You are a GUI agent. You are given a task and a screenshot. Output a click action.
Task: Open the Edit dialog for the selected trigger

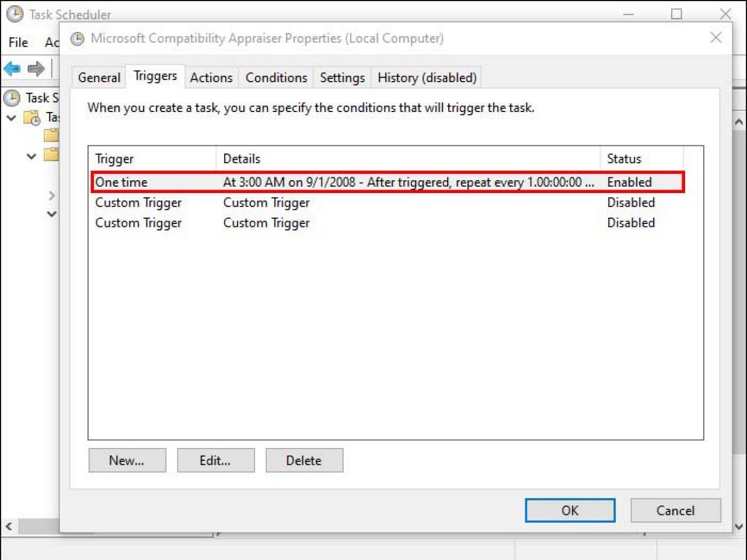click(215, 460)
